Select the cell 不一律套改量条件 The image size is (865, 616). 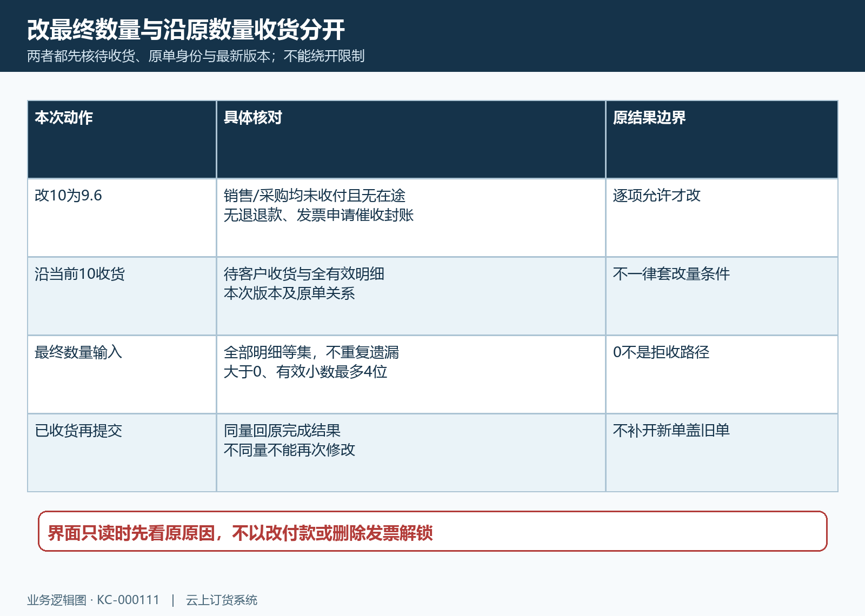click(x=722, y=296)
